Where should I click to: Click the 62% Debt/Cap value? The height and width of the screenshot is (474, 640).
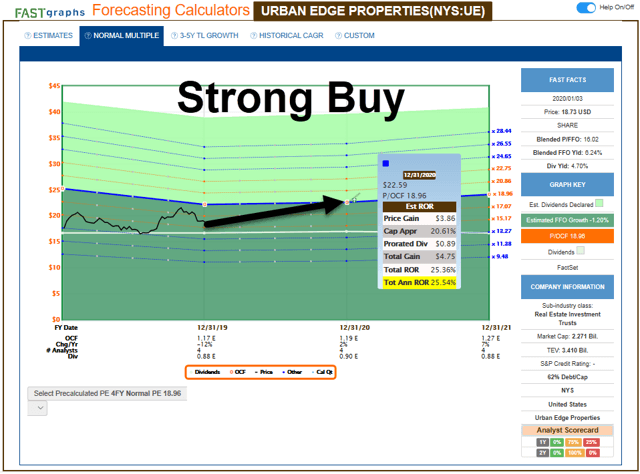(x=567, y=377)
